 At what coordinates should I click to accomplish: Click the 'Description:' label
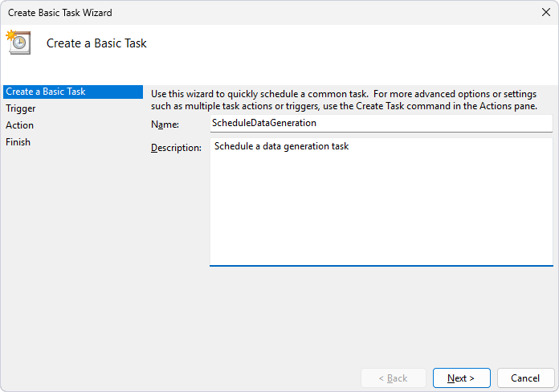[x=176, y=148]
